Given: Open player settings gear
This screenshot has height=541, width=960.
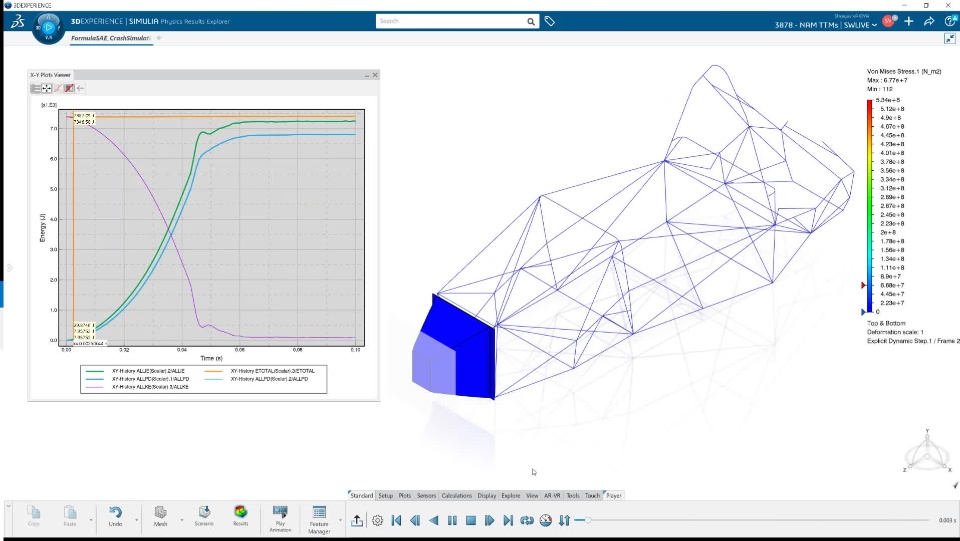Looking at the screenshot, I should coord(378,520).
